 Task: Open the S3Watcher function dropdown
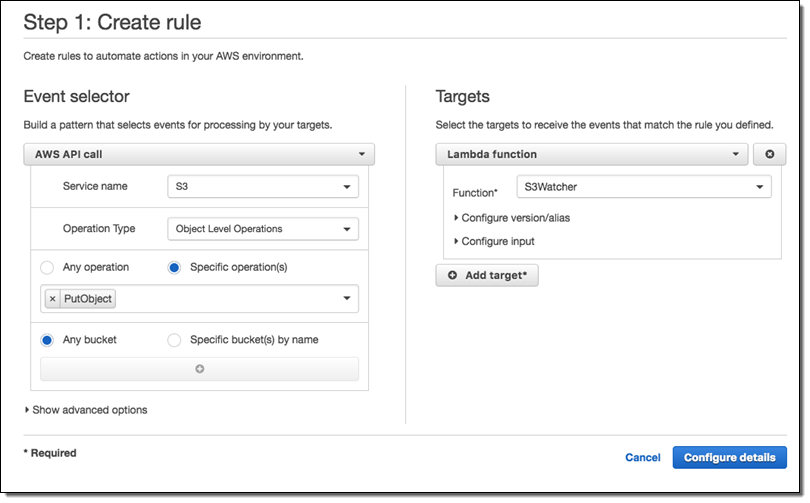coord(643,186)
